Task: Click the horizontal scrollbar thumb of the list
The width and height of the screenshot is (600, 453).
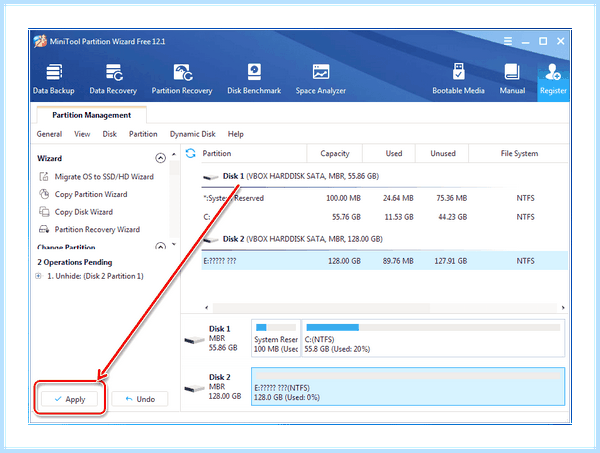Action: tap(321, 307)
